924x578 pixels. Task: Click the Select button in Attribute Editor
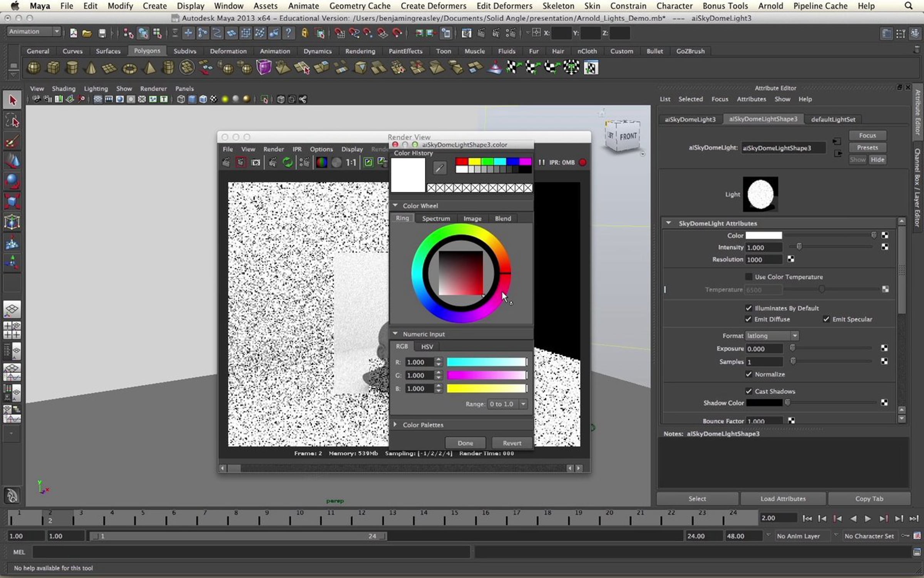click(x=697, y=499)
